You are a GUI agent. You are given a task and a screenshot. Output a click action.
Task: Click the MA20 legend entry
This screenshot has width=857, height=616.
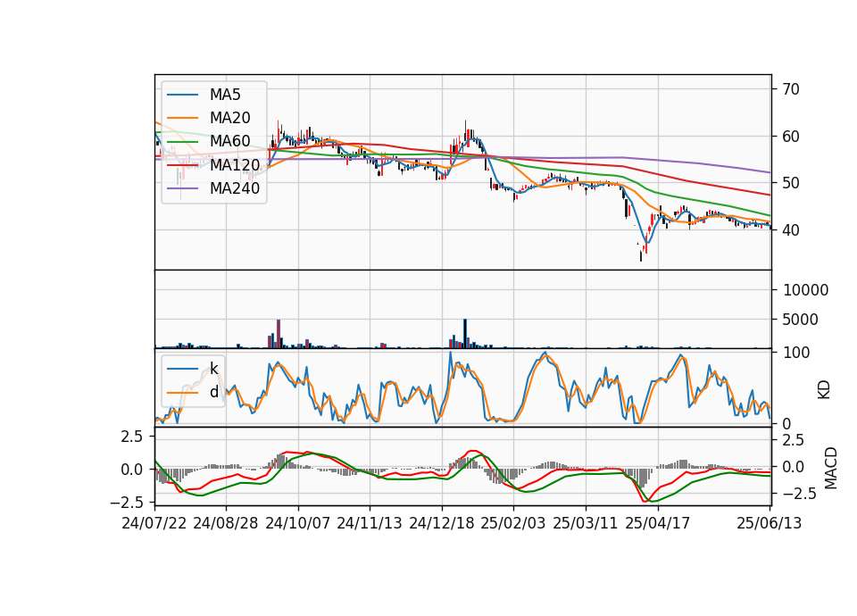[209, 118]
